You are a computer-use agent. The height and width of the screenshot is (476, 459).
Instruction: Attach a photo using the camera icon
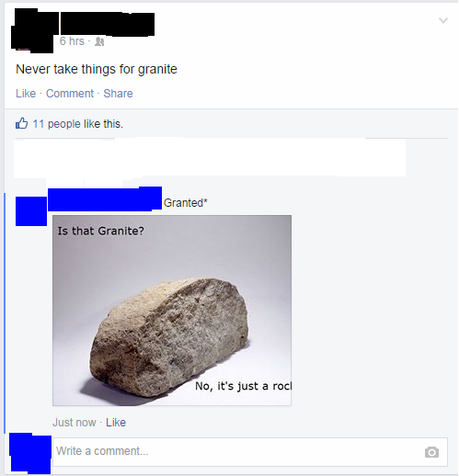(431, 452)
